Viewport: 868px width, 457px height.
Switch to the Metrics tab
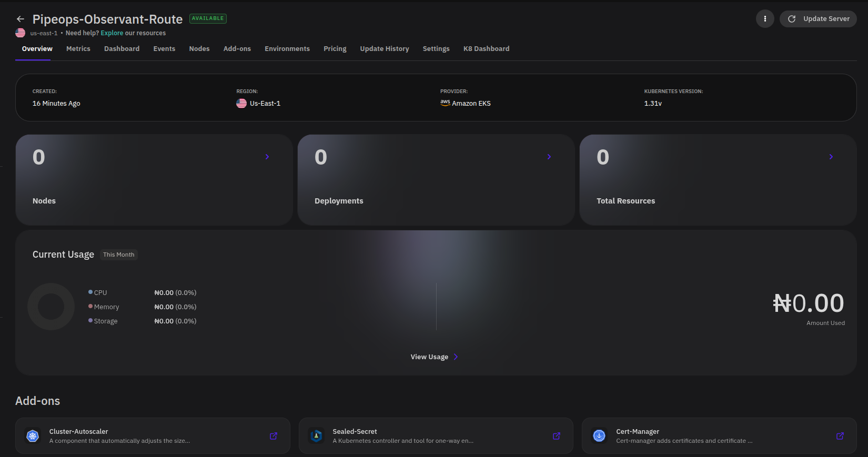pos(78,49)
